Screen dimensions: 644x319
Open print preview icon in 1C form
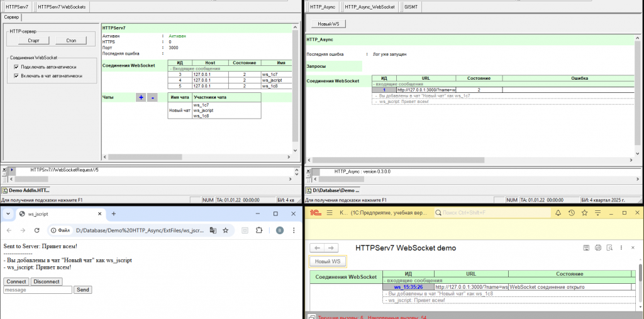coord(610,247)
